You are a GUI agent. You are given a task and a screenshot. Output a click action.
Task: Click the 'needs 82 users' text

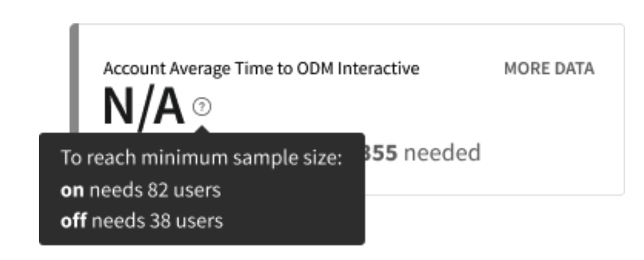coord(155,190)
